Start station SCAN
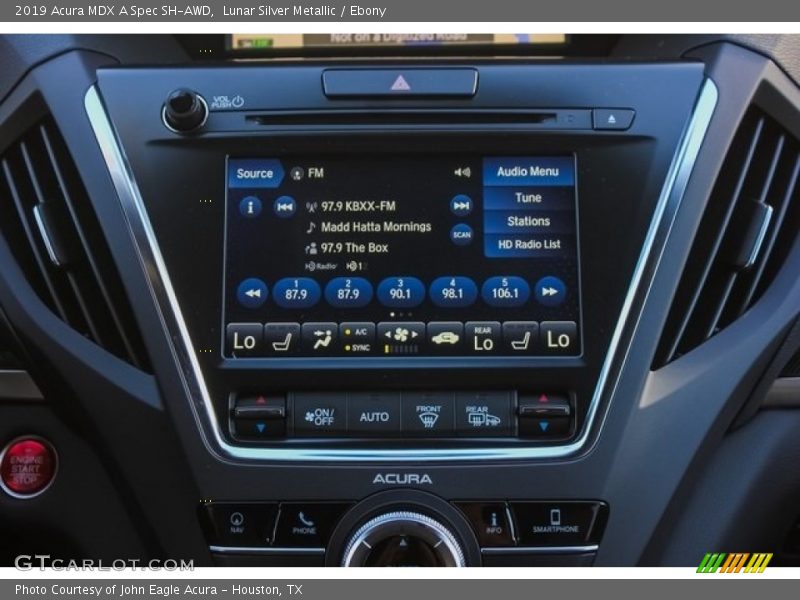This screenshot has height=600, width=800. tap(462, 234)
